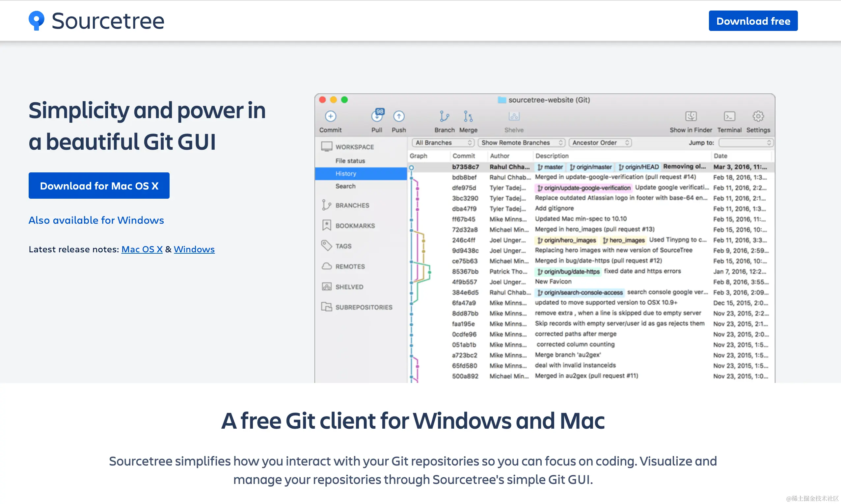Open the Ancestor Order dropdown

point(600,143)
